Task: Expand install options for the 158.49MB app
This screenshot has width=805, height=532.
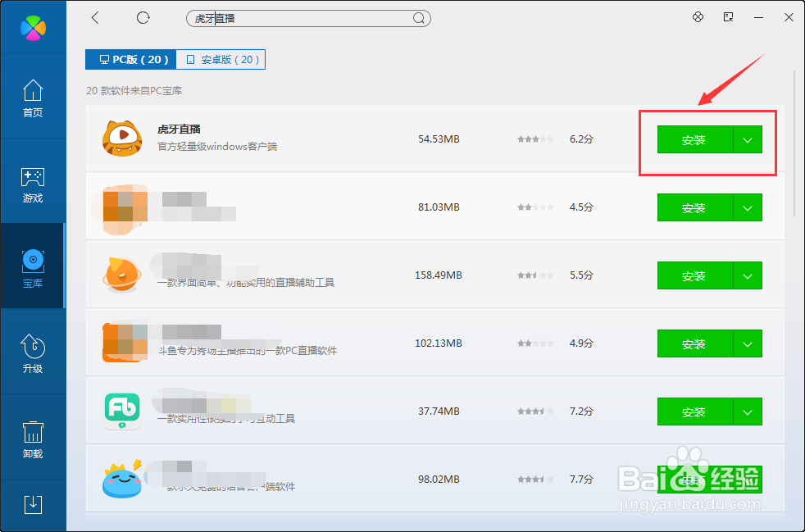Action: point(748,275)
